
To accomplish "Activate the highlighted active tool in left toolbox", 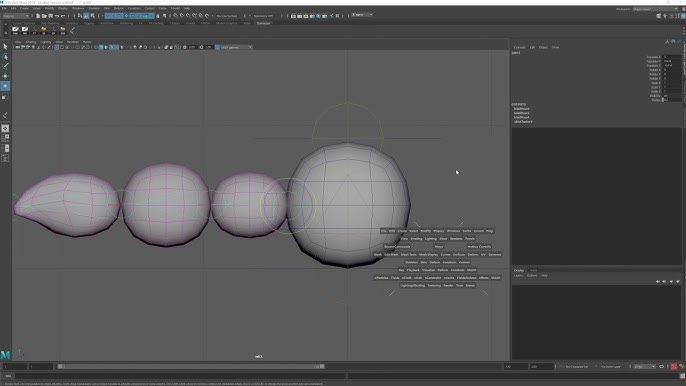I will coord(5,86).
